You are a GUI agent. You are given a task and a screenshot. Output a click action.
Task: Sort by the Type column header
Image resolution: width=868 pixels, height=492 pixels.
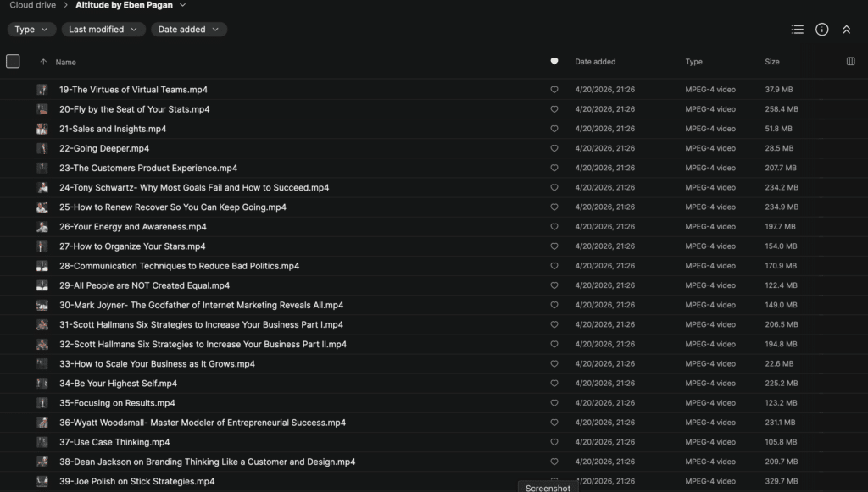coord(693,62)
